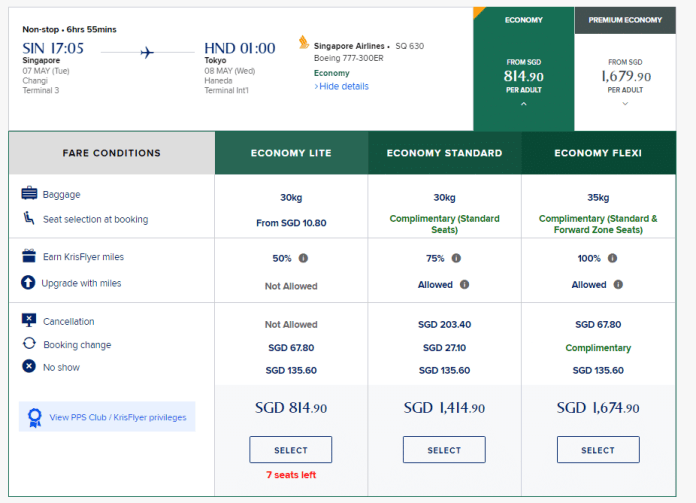Click the SGD 27.10 booking change fee
Image resolution: width=696 pixels, height=503 pixels.
[x=444, y=348]
